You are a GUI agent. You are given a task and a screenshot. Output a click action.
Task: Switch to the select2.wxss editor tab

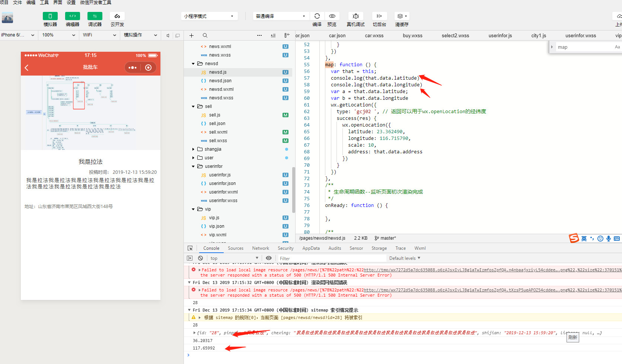455,36
